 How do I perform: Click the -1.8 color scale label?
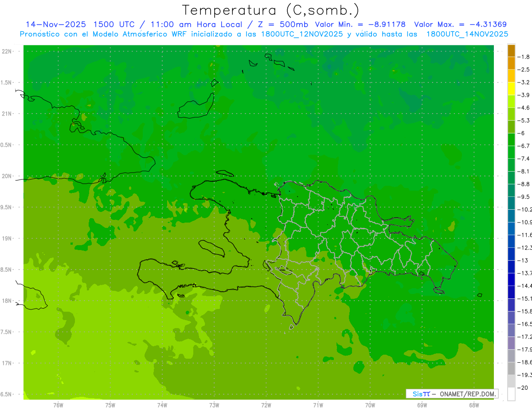pyautogui.click(x=524, y=57)
